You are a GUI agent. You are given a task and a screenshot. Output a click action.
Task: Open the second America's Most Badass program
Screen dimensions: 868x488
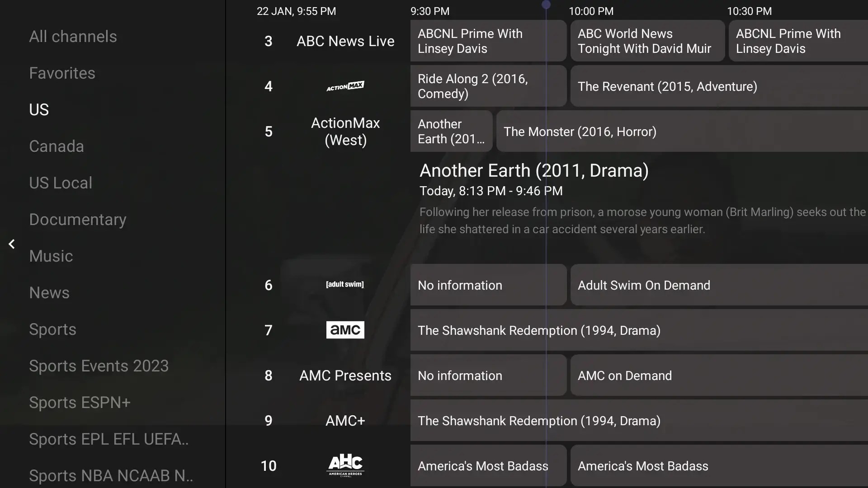click(719, 465)
